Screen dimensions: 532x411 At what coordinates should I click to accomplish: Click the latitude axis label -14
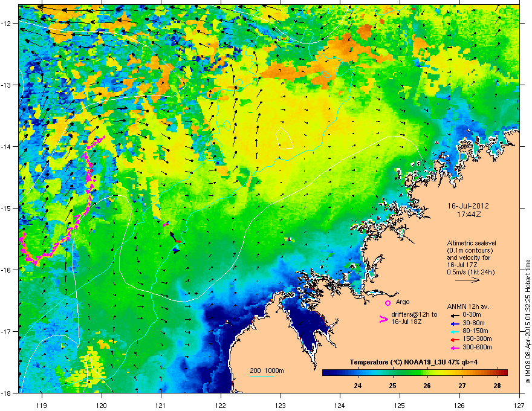click(x=7, y=146)
